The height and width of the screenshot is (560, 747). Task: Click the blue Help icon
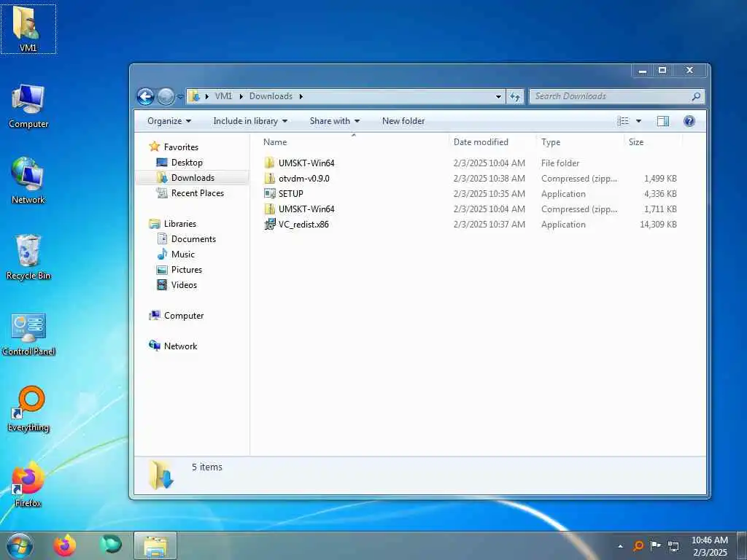(x=689, y=121)
